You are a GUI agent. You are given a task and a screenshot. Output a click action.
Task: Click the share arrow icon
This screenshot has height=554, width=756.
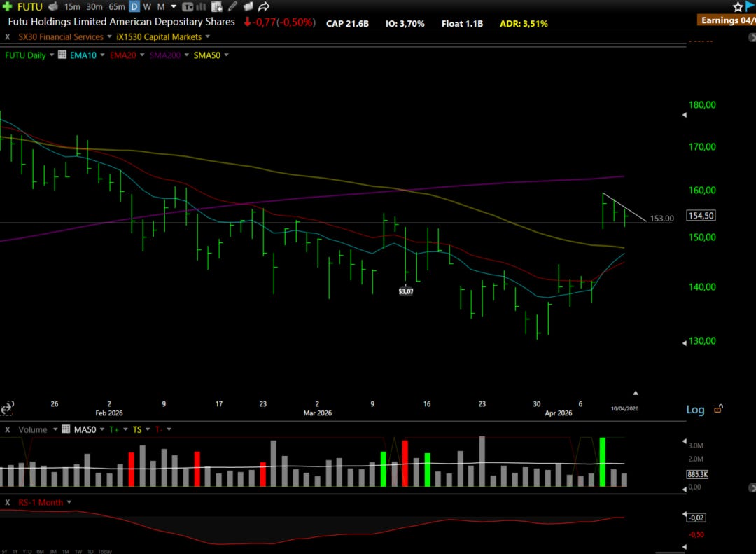pyautogui.click(x=263, y=6)
